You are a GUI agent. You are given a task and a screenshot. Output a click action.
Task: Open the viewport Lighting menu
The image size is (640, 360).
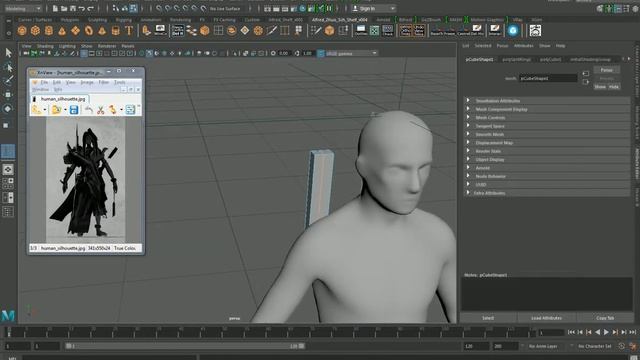click(67, 46)
